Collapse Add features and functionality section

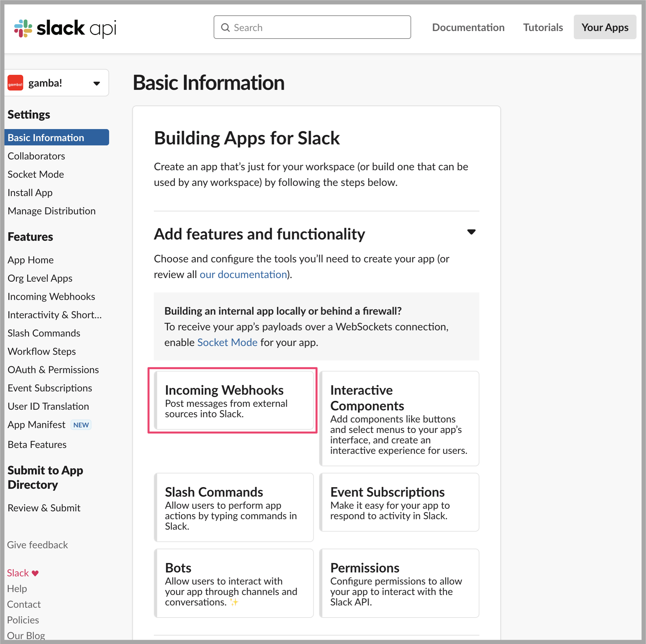coord(471,232)
